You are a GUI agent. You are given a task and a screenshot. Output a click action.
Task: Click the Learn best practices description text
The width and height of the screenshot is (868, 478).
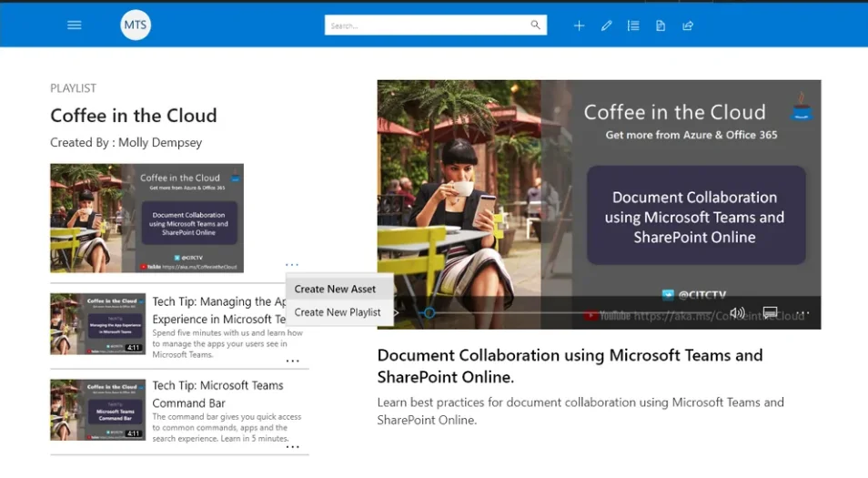580,411
